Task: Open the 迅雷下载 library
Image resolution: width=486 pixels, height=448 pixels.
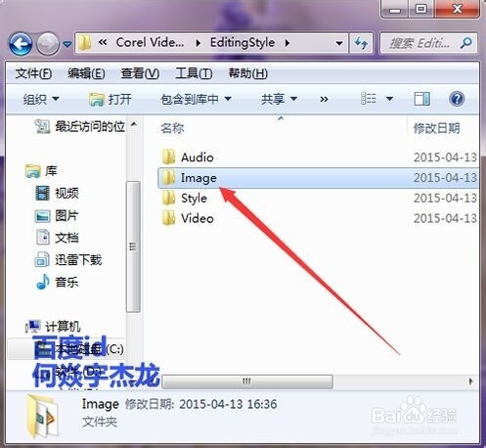Action: pyautogui.click(x=68, y=259)
